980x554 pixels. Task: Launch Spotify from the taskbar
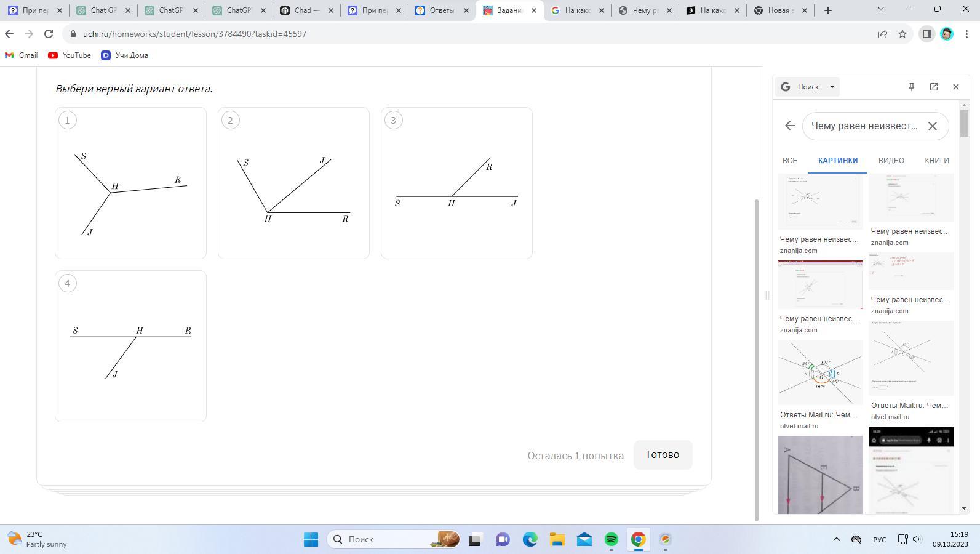tap(611, 539)
